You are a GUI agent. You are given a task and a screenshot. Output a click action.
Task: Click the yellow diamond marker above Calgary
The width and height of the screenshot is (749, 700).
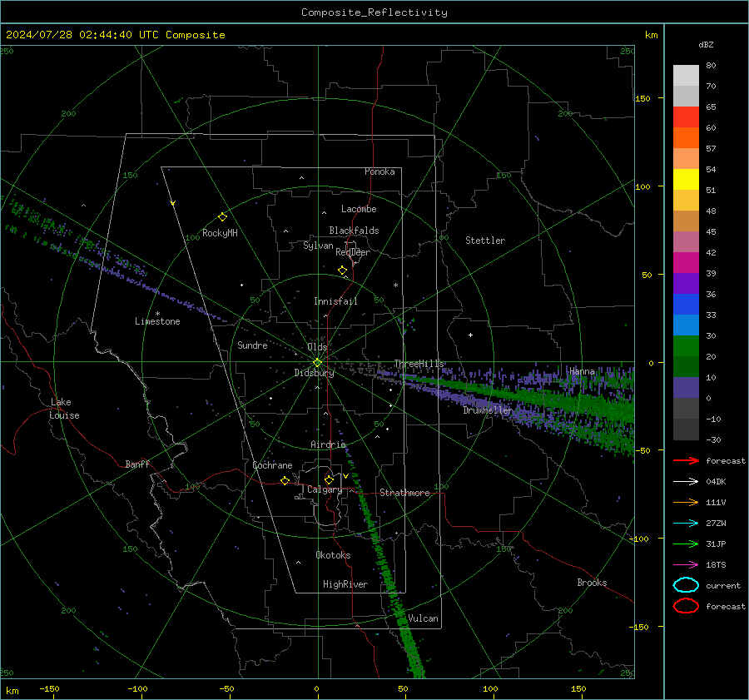[329, 479]
